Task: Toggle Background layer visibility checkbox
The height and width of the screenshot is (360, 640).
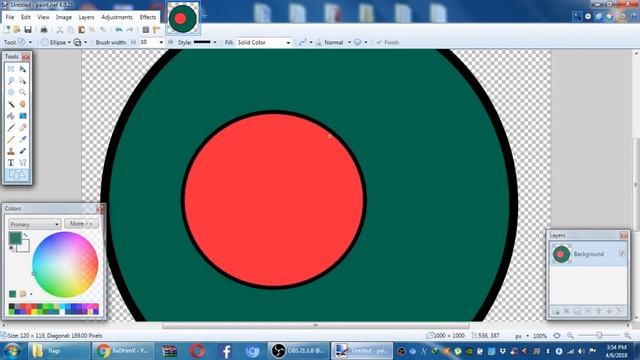Action: coord(622,253)
